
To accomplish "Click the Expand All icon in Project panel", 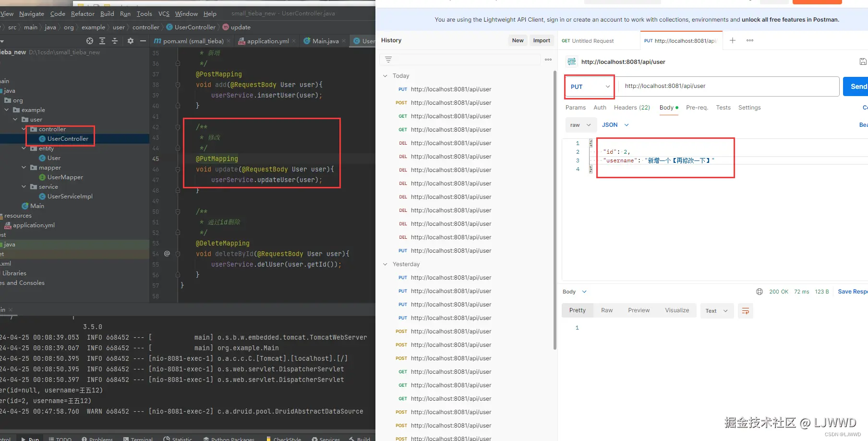I will pos(102,41).
